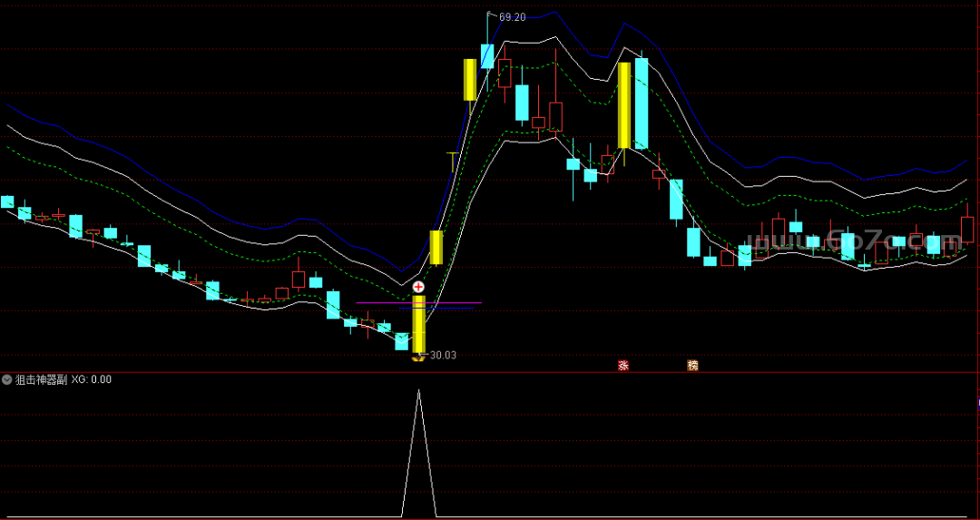Click the first cyan candle at chart's left edge
The height and width of the screenshot is (520, 980).
7,201
